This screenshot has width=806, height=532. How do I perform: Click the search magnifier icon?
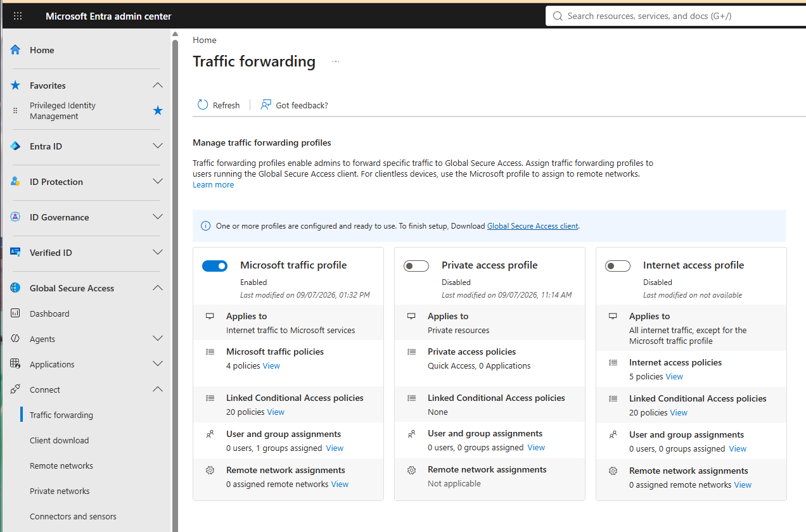pos(558,16)
